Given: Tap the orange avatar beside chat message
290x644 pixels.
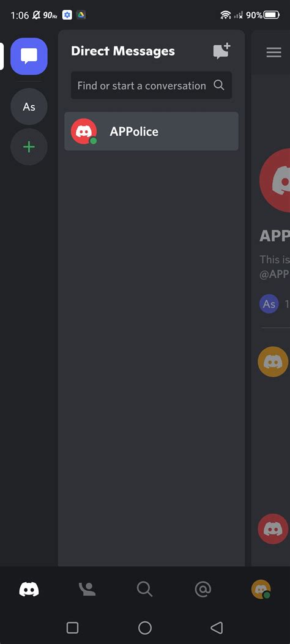Looking at the screenshot, I should [x=273, y=362].
